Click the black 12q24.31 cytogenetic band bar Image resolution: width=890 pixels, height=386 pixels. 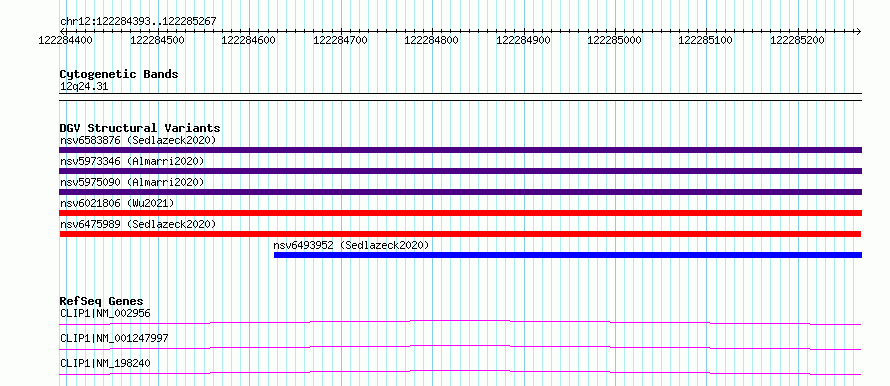[x=460, y=97]
